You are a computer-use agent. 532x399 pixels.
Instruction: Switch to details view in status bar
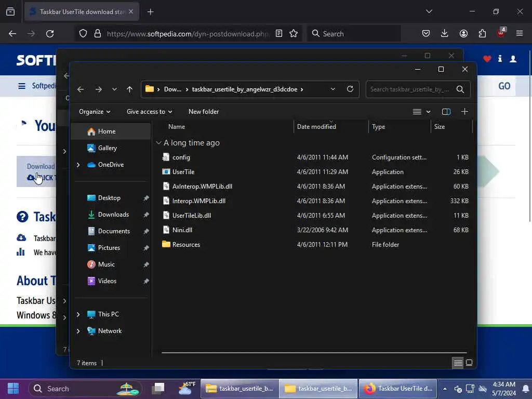[x=458, y=363]
